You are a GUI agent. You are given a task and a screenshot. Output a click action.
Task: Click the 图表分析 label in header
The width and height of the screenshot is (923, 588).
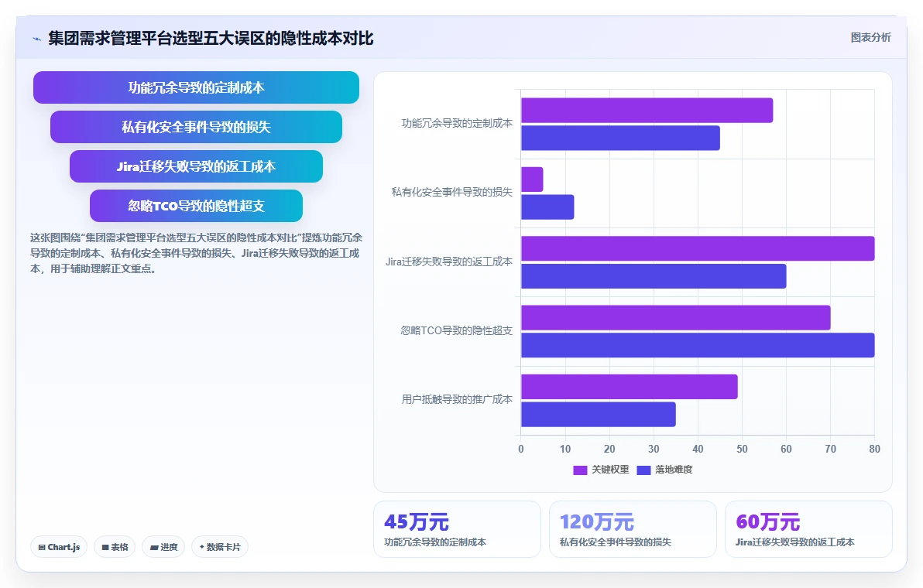[870, 38]
